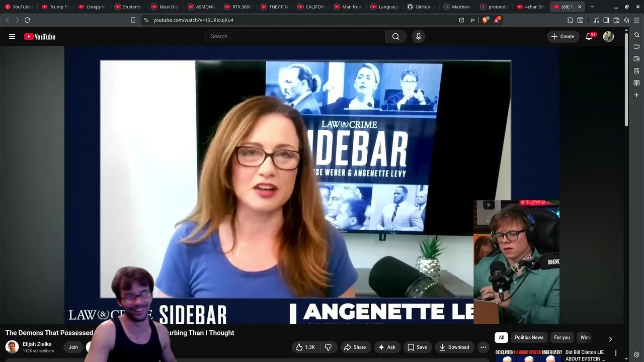The height and width of the screenshot is (362, 644).
Task: Click the Create button
Action: point(562,36)
